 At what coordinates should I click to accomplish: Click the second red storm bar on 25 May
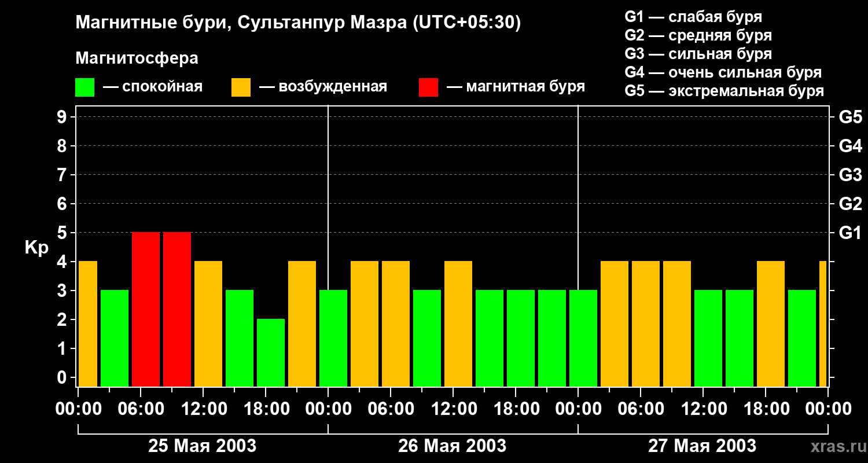177,310
